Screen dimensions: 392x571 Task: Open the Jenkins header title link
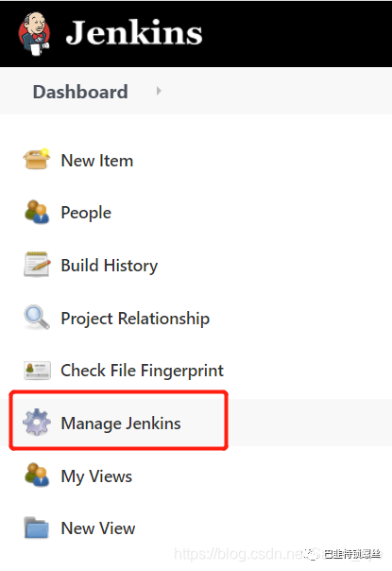click(134, 33)
